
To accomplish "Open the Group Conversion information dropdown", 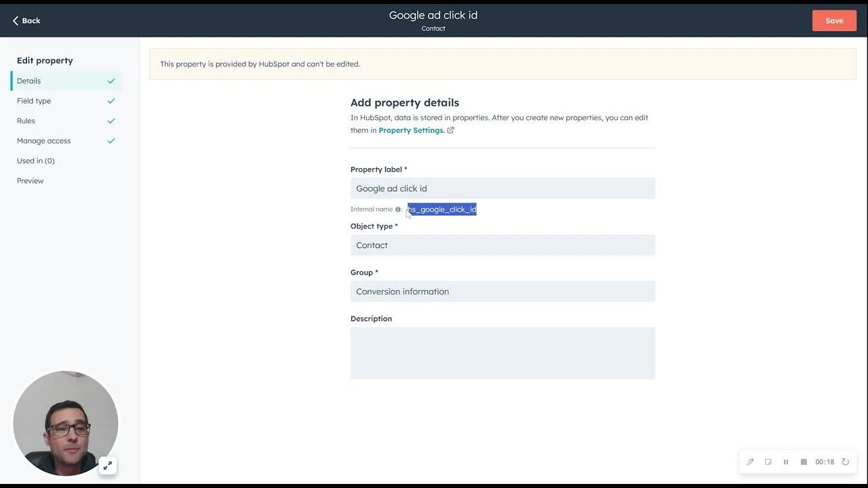I will pyautogui.click(x=502, y=291).
